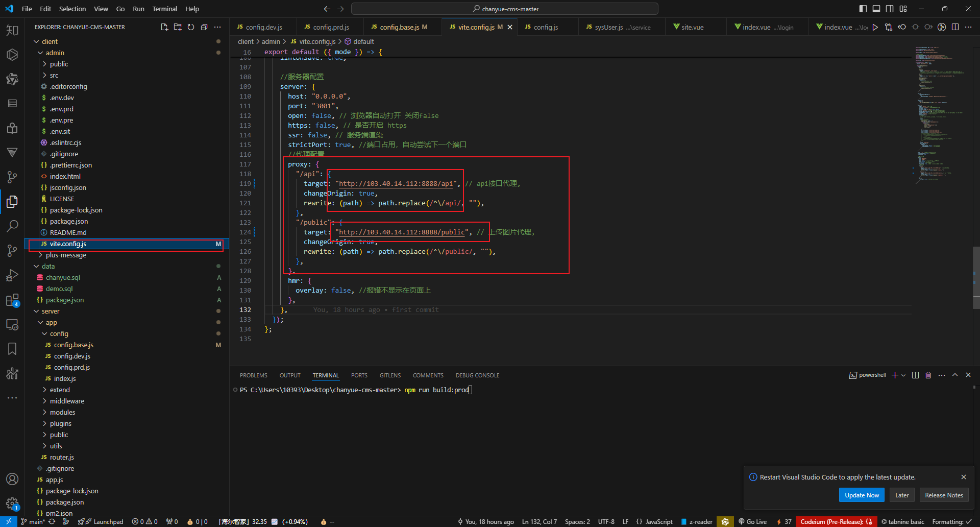980x527 pixels.
Task: Go back with the navigation arrow
Action: [327, 9]
